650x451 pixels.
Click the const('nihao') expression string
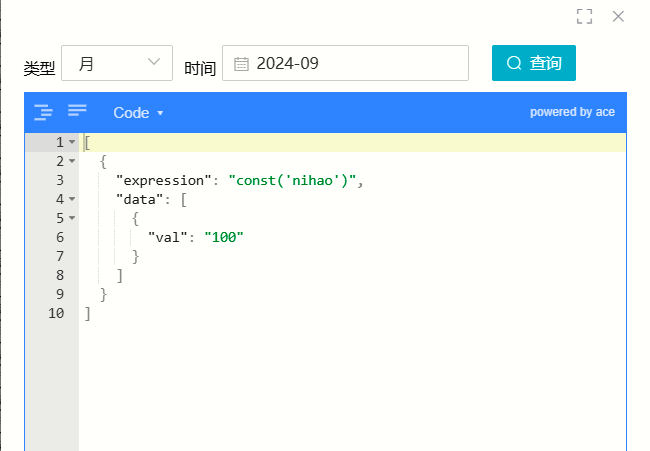point(292,181)
